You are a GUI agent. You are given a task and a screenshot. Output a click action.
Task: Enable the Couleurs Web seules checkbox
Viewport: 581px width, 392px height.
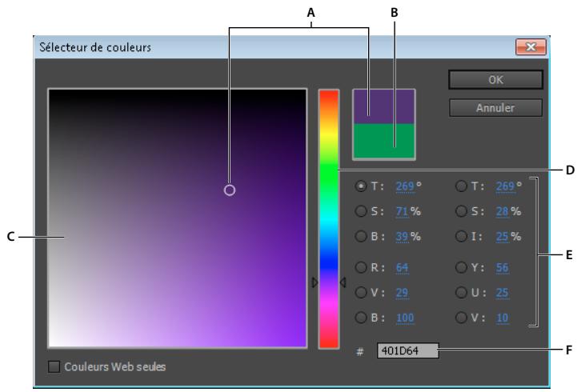pos(54,367)
